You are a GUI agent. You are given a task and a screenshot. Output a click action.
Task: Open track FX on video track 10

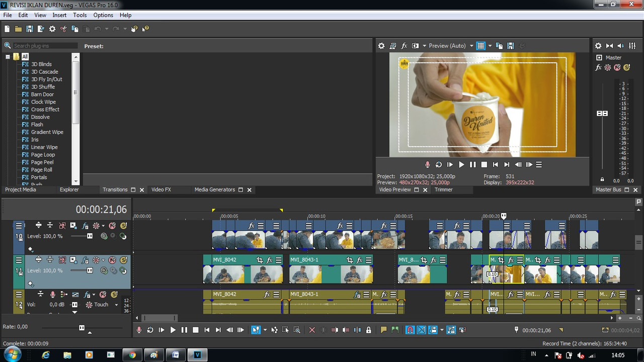click(86, 226)
